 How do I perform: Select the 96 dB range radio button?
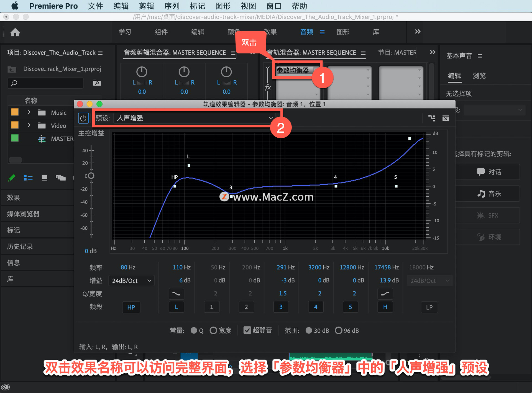pos(338,330)
